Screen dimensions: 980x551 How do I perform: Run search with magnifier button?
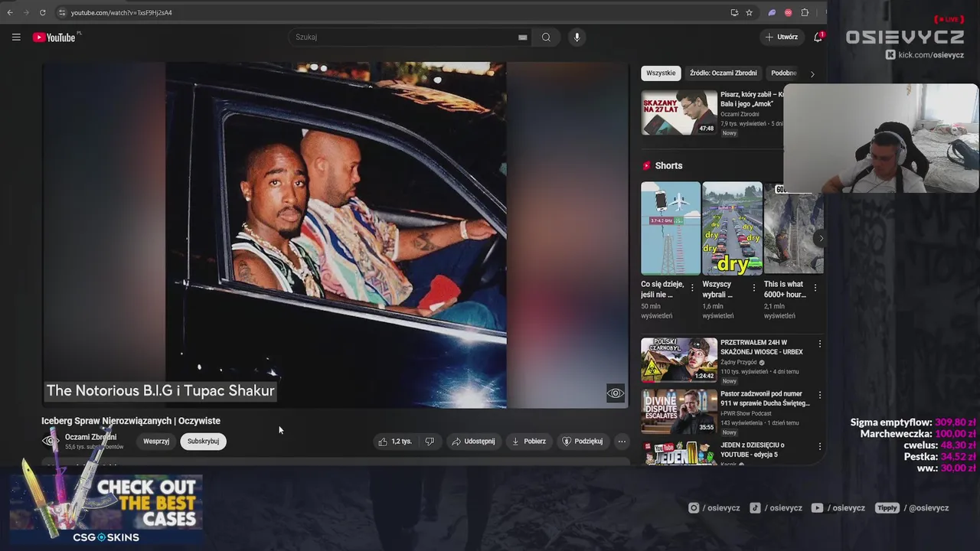tap(546, 37)
